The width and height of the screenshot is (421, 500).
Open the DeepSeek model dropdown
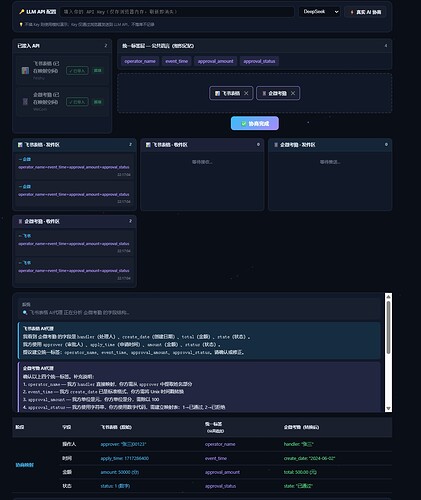click(319, 12)
